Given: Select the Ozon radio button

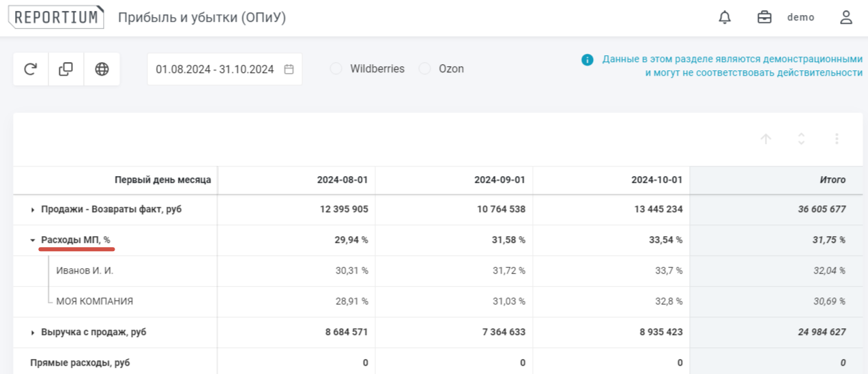Looking at the screenshot, I should [x=424, y=69].
